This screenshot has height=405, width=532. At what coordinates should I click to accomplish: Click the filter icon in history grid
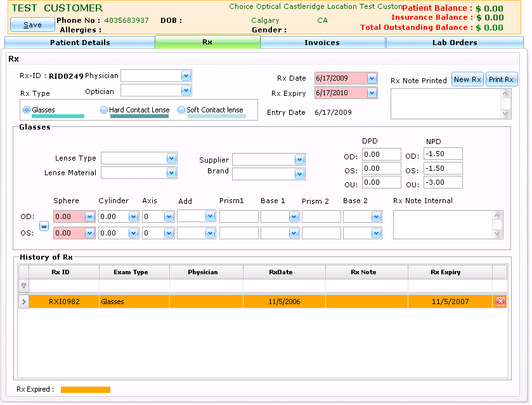(23, 286)
